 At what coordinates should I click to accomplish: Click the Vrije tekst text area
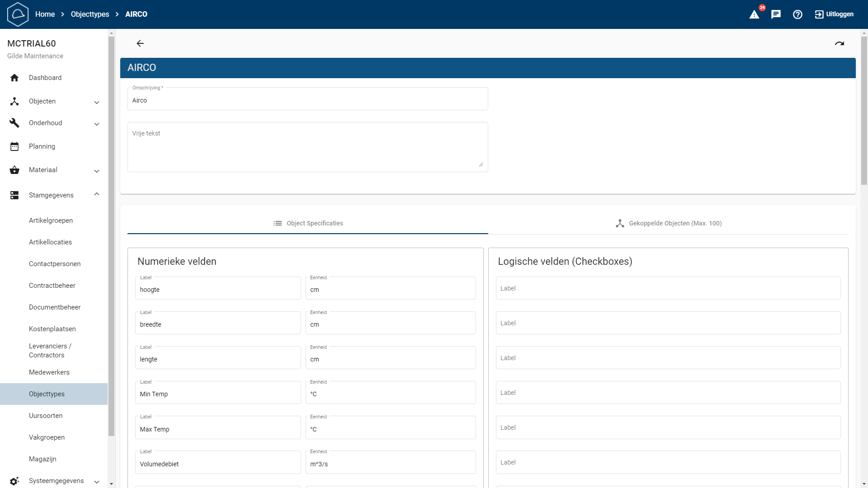tap(307, 147)
